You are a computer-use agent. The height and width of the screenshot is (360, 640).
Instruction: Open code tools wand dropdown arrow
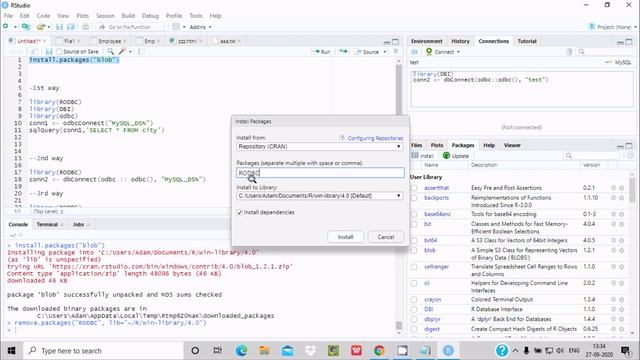(130, 52)
